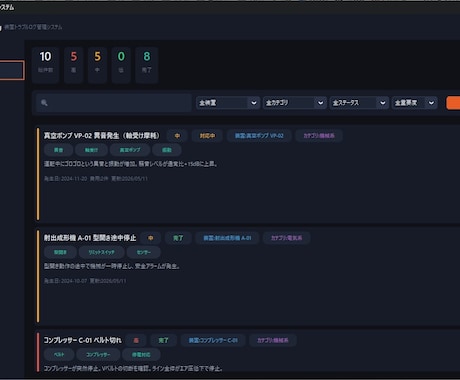
Task: Focus the trouble log search field
Action: tap(114, 103)
